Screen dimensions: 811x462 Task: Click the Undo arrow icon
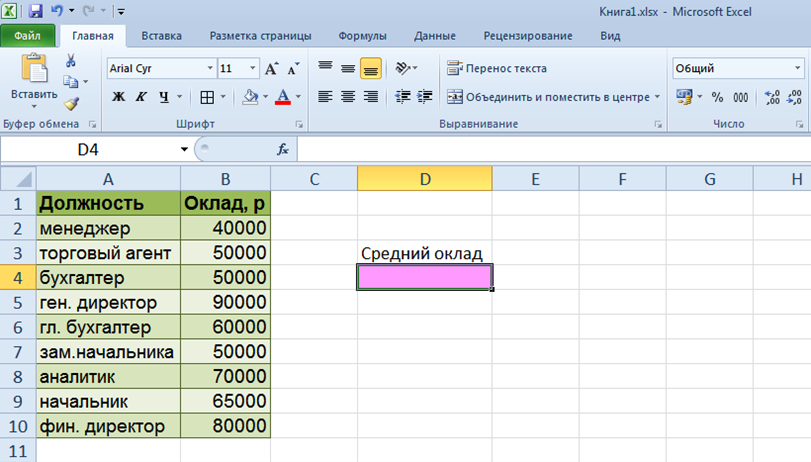point(58,12)
